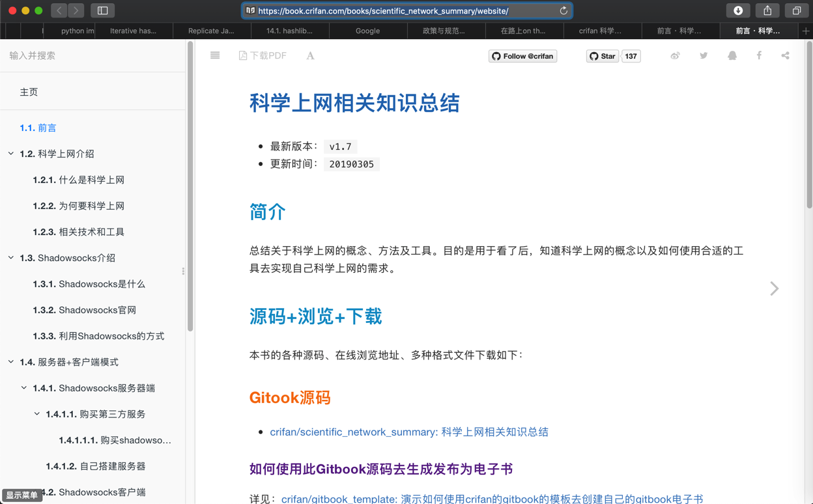Select 1.1. 前言 chapter
This screenshot has width=813, height=504.
tap(38, 128)
